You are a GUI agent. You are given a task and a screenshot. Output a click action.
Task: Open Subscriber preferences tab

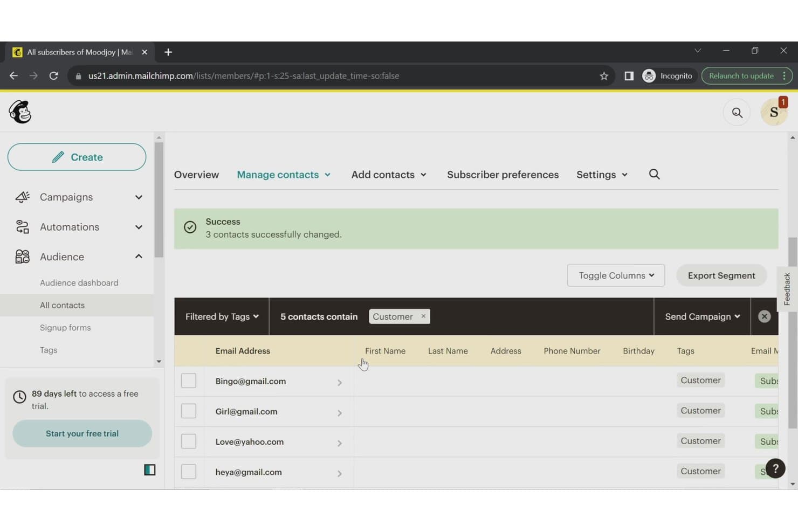pyautogui.click(x=503, y=175)
